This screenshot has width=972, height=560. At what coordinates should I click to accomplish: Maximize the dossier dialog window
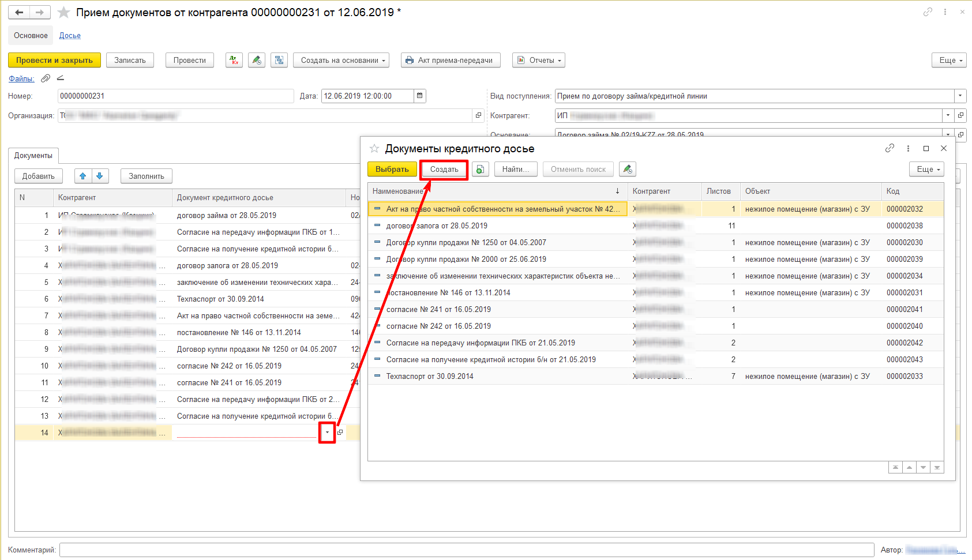coord(926,148)
